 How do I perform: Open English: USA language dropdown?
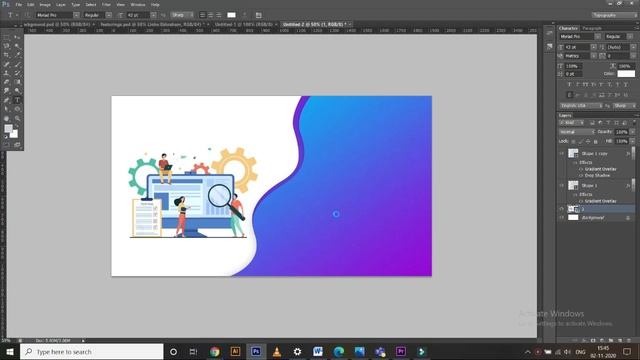[x=581, y=106]
